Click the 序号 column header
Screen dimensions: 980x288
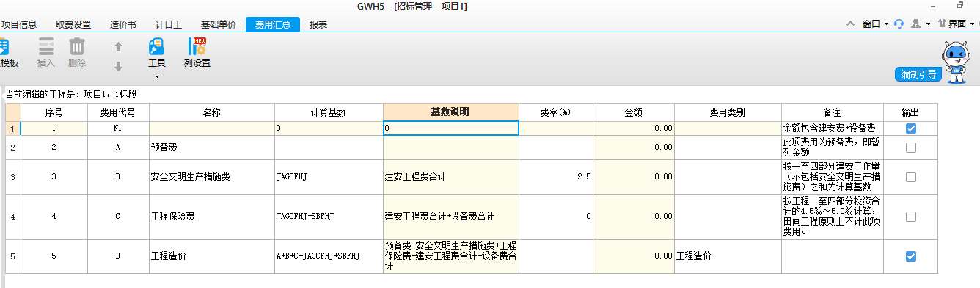(54, 112)
